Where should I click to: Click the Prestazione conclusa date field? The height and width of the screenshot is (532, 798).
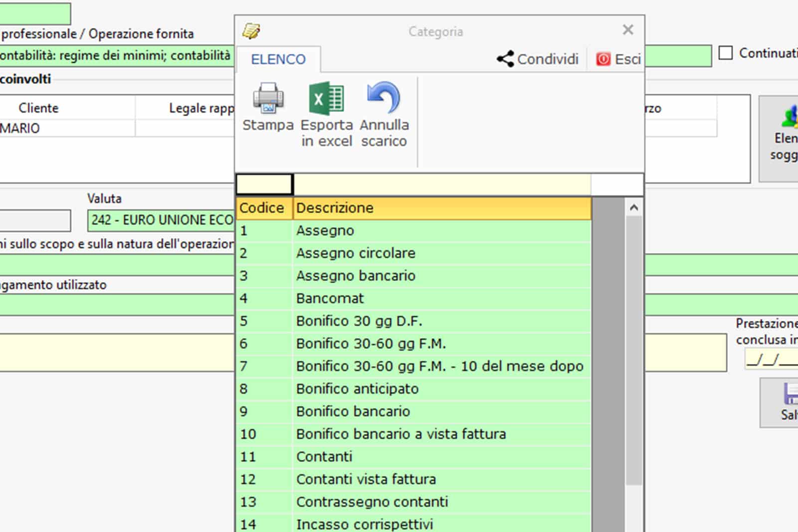(x=771, y=359)
